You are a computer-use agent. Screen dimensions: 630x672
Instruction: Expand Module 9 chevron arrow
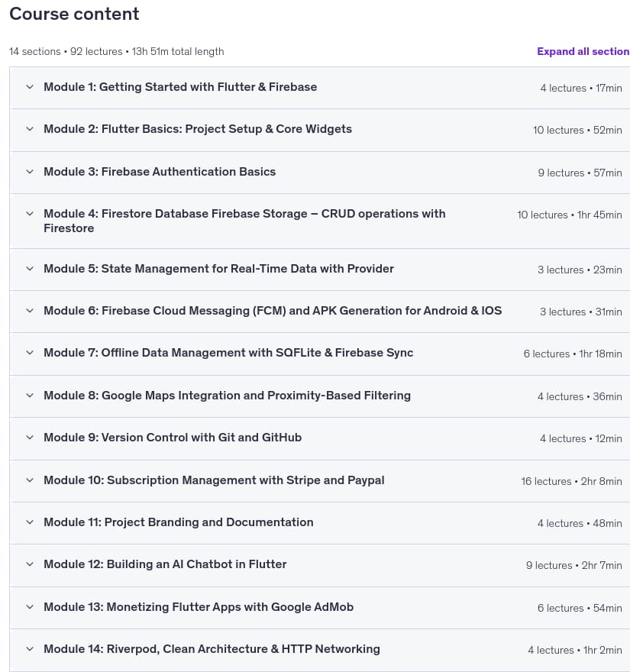[30, 438]
